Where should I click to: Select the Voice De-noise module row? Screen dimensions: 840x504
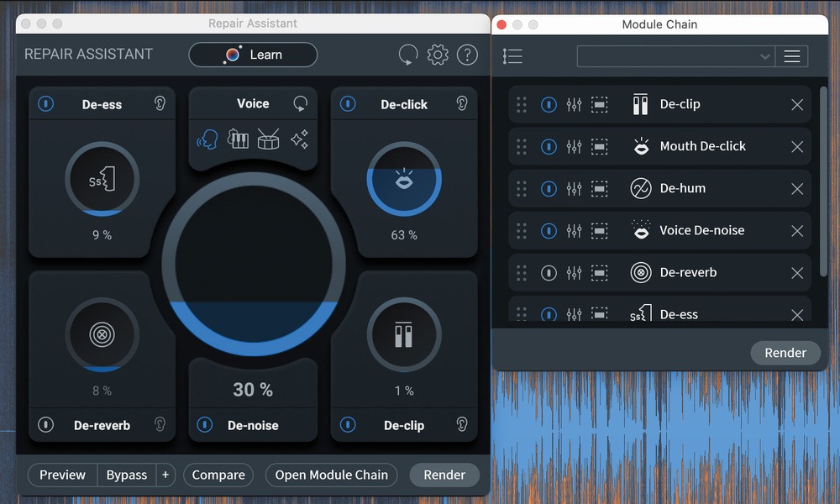[x=659, y=231]
